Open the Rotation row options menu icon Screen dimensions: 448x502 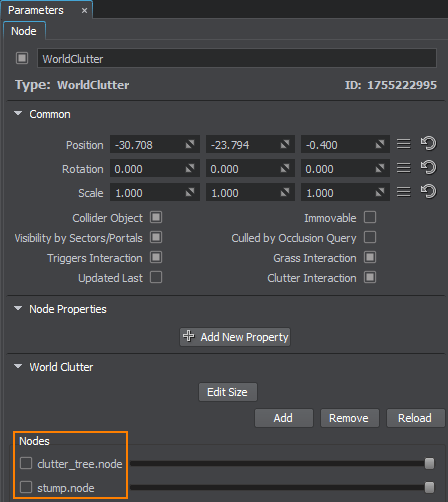coord(404,168)
